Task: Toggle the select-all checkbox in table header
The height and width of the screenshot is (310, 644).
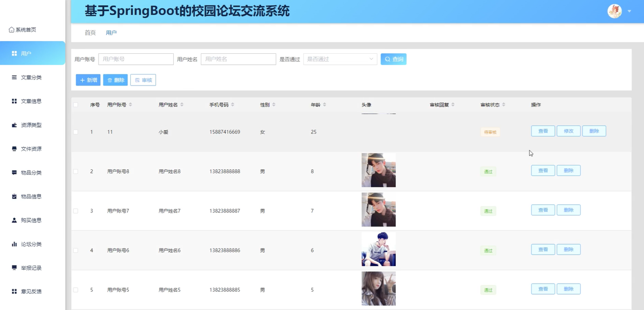Action: [76, 105]
